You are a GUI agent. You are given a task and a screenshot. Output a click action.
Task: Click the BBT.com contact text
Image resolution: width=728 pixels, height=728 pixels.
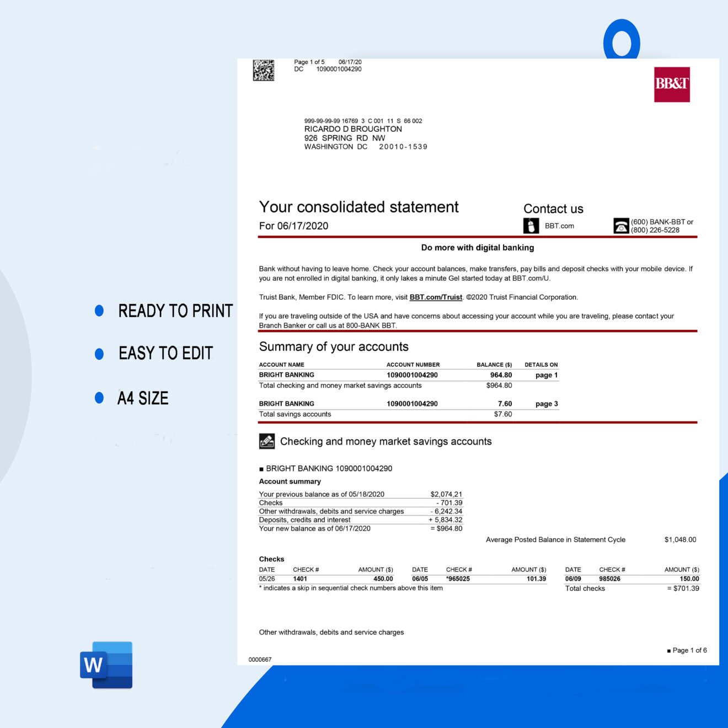coord(559,226)
